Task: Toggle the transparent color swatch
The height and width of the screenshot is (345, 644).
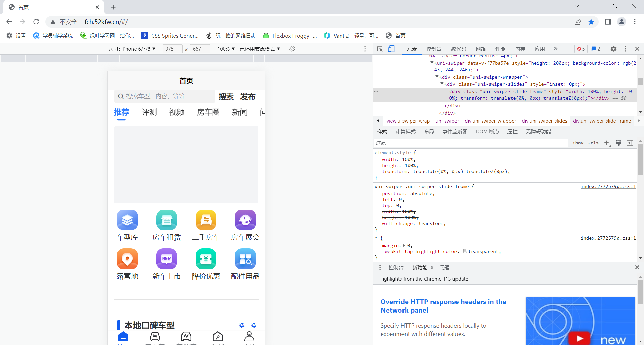Action: coord(465,251)
